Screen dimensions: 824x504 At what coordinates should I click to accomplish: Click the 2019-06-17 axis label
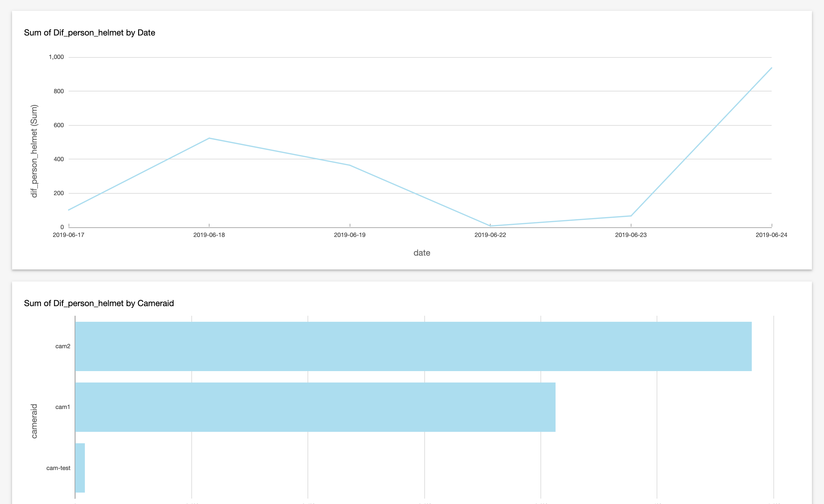click(69, 235)
